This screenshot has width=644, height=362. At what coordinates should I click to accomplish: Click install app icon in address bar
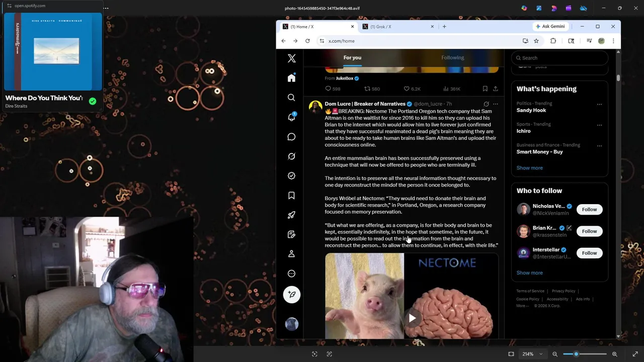525,41
